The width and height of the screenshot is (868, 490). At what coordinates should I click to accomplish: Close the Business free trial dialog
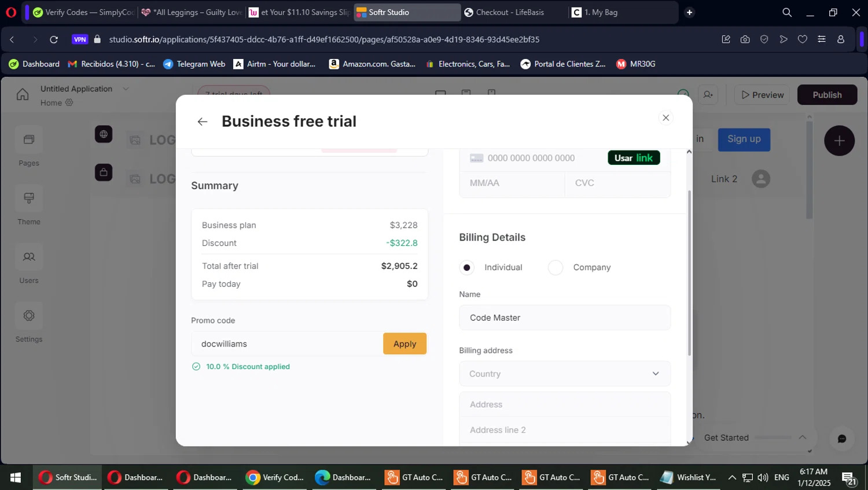click(666, 118)
